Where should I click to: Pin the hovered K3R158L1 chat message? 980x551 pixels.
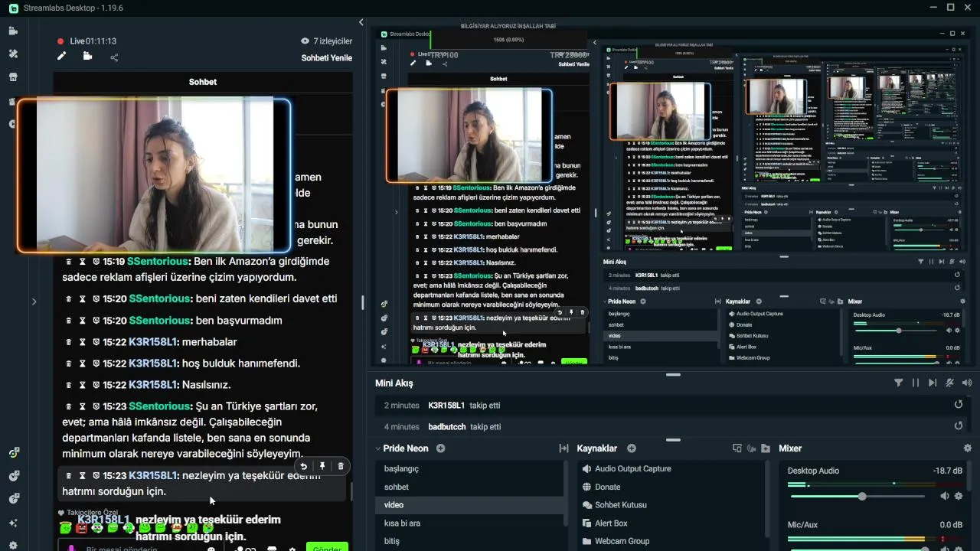(322, 466)
